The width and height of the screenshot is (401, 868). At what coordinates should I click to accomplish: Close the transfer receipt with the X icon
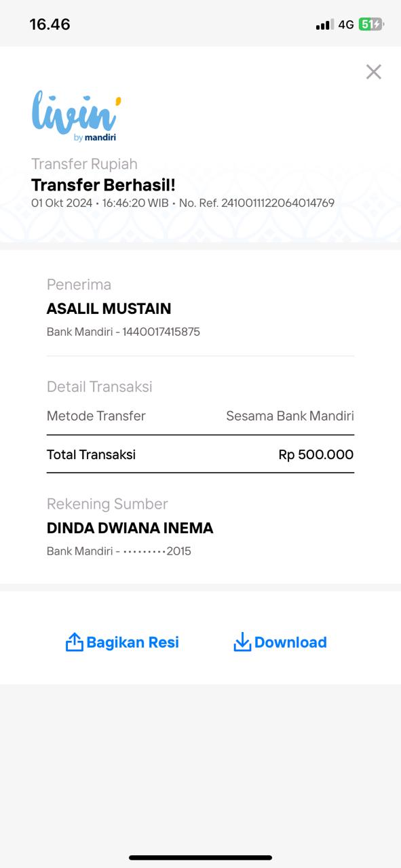[374, 72]
